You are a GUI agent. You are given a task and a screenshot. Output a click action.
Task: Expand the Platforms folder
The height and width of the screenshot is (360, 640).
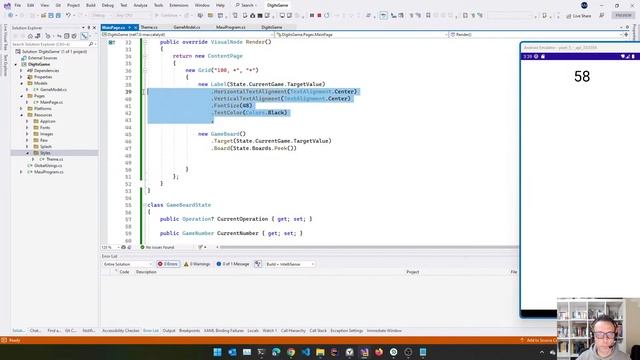[x=22, y=109]
